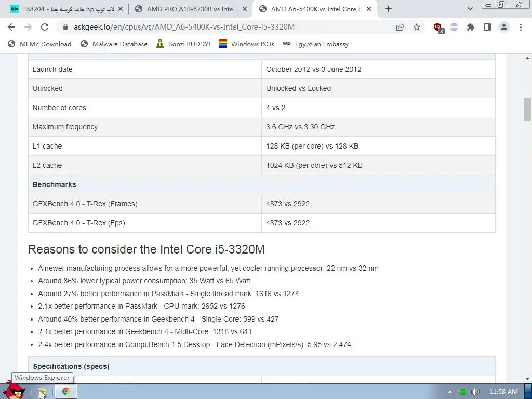Close the AMD PRO A10-8730B tab
Image resolution: width=532 pixels, height=399 pixels.
(x=244, y=9)
